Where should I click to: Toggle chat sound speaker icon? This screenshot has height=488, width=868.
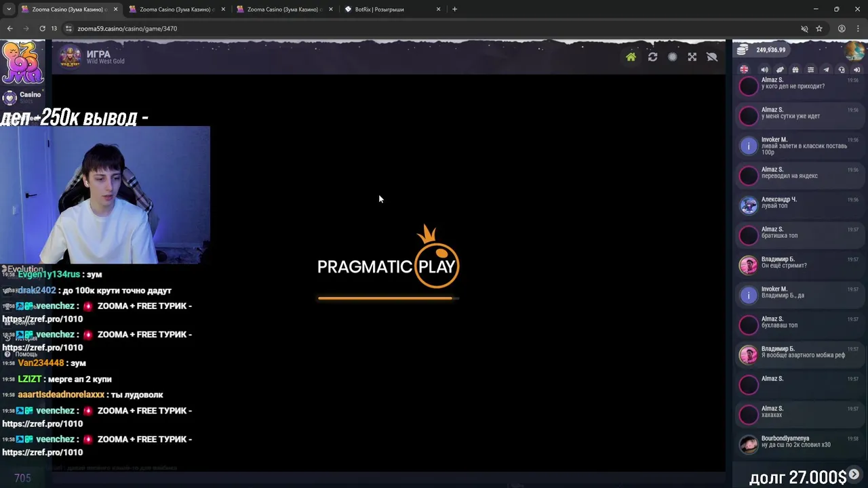[764, 70]
